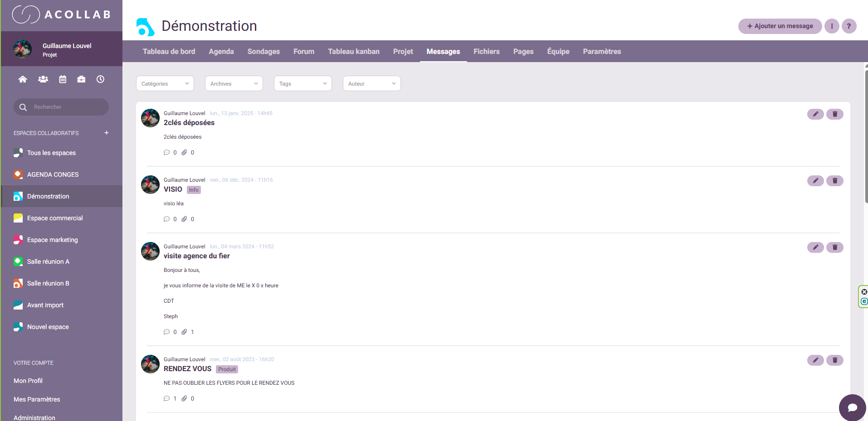868x421 pixels.
Task: Click the clock history icon in sidebar
Action: point(100,79)
